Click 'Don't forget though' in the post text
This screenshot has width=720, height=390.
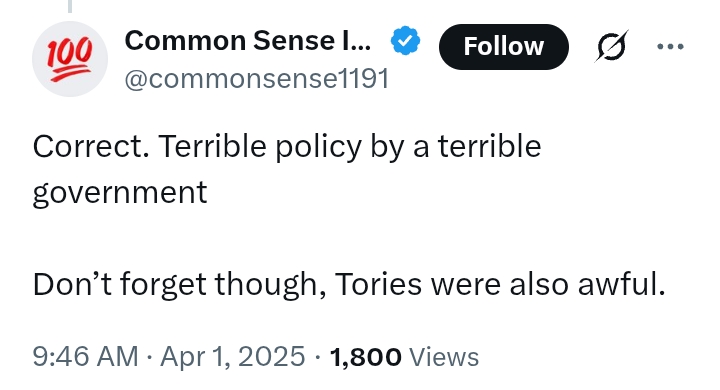180,284
